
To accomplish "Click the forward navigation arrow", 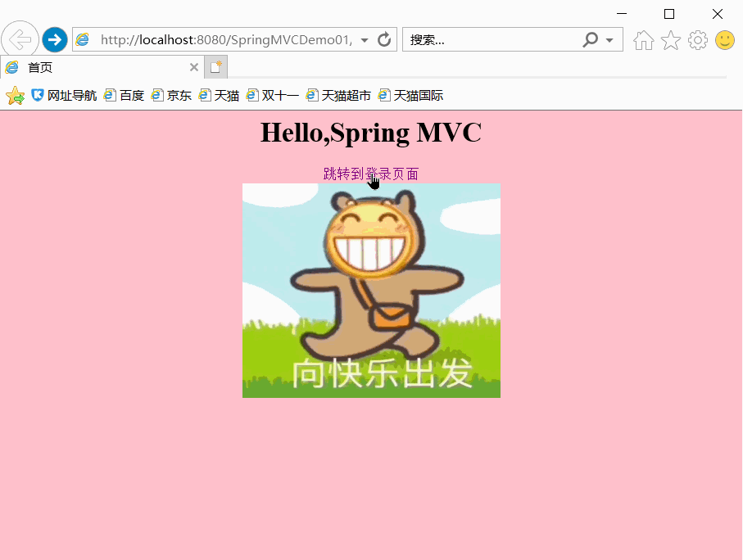I will click(54, 39).
